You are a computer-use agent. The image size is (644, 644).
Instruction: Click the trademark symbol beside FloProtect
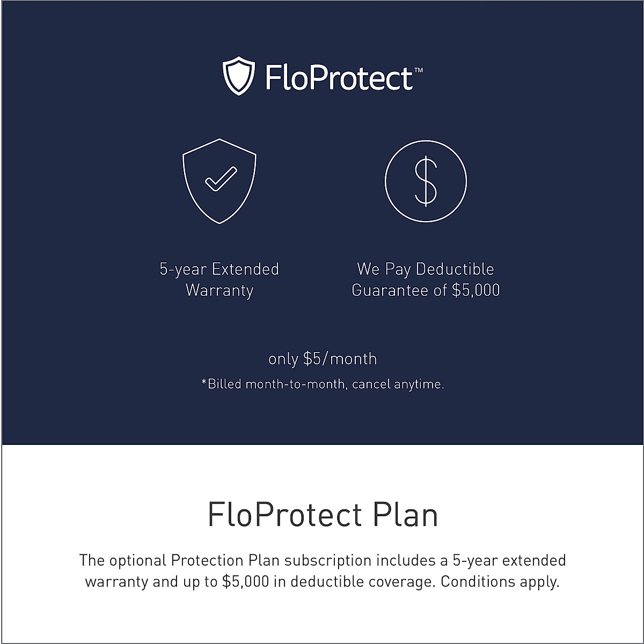click(x=419, y=70)
